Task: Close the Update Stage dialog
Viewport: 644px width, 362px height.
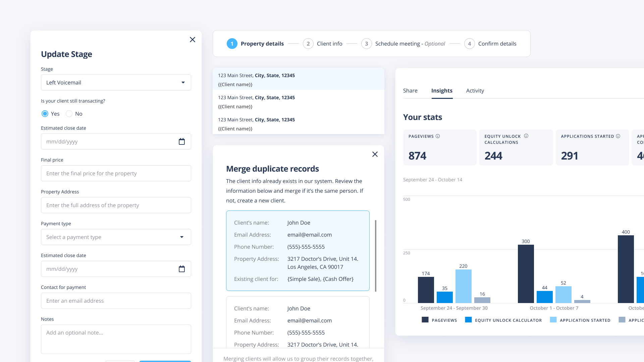Action: (192, 40)
